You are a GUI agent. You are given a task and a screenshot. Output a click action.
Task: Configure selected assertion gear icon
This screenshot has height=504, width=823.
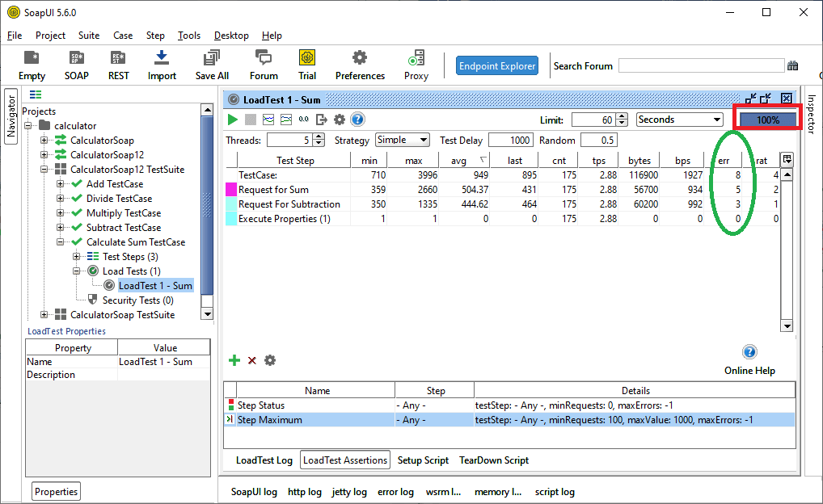(270, 360)
